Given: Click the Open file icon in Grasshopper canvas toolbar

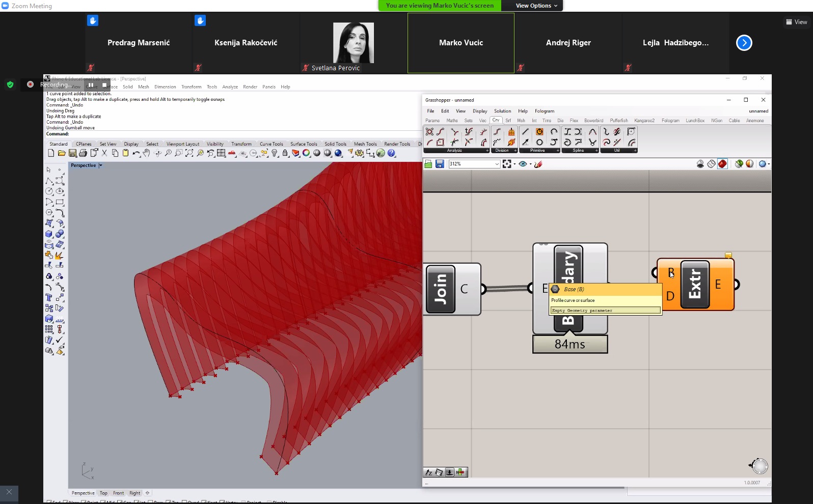Looking at the screenshot, I should 428,164.
